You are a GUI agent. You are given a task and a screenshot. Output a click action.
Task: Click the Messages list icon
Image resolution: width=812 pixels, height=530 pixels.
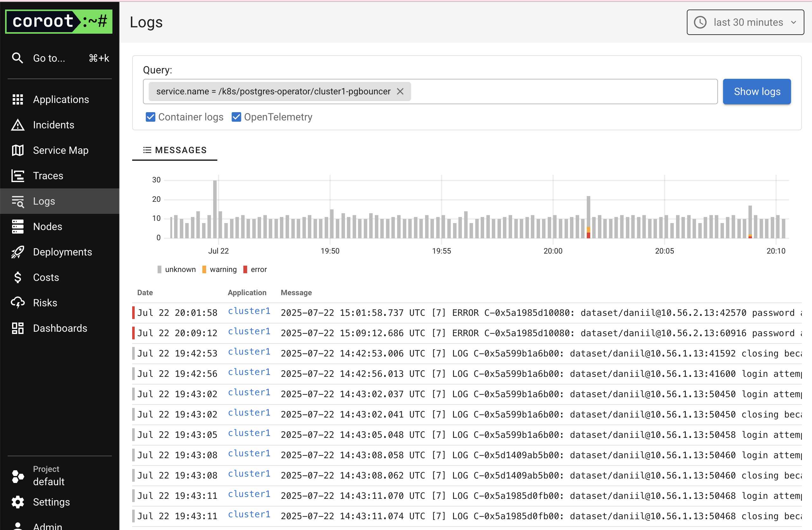147,150
